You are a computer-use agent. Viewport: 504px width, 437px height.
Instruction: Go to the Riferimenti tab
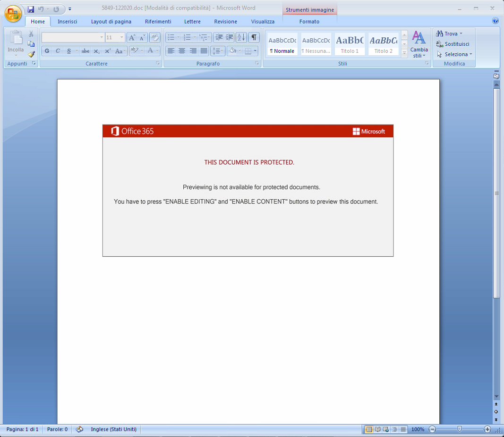pyautogui.click(x=158, y=22)
